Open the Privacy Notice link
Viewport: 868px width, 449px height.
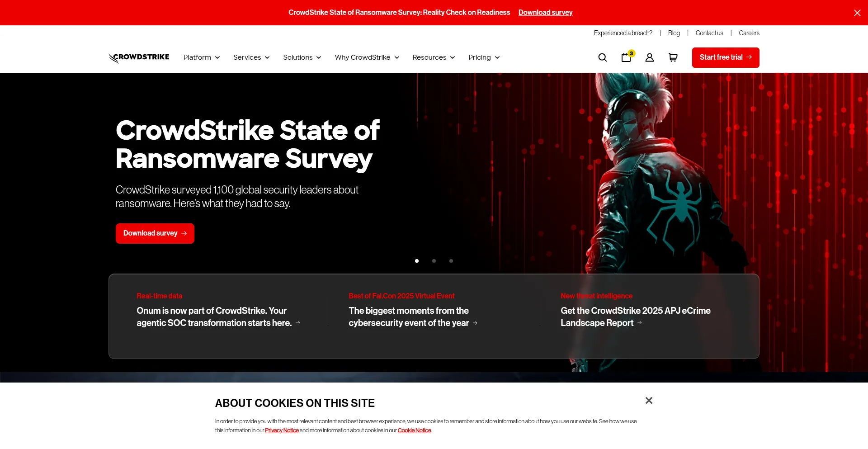point(282,430)
